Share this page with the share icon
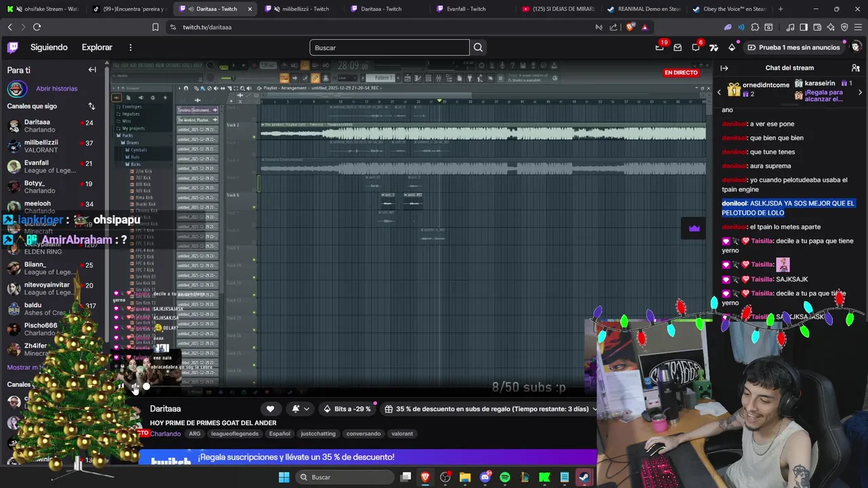The width and height of the screenshot is (868, 488). click(614, 27)
